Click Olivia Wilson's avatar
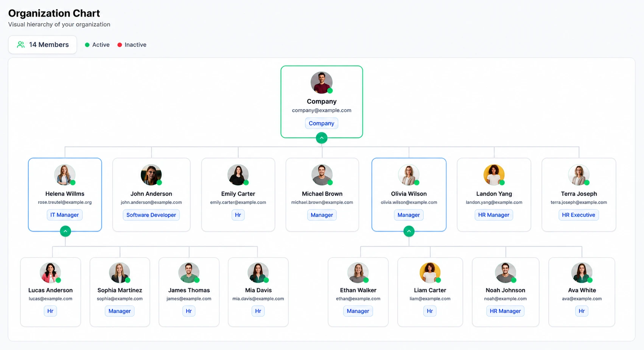 tap(409, 175)
